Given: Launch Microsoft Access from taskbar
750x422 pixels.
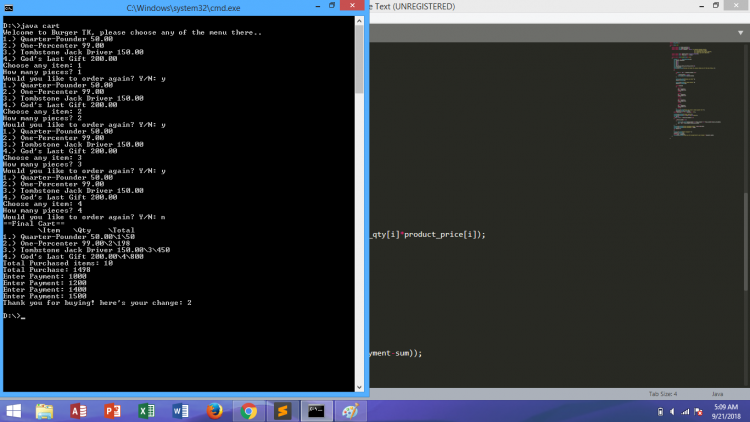Looking at the screenshot, I should tap(78, 411).
